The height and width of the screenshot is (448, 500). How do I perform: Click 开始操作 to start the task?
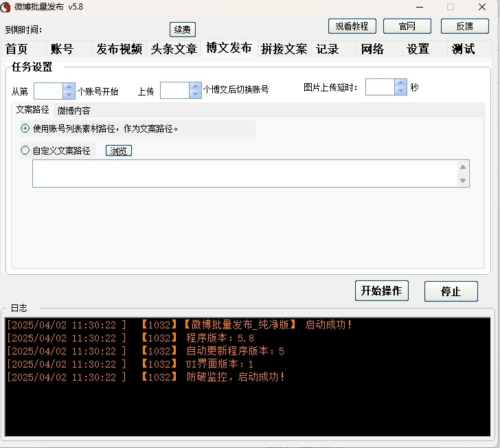point(382,291)
